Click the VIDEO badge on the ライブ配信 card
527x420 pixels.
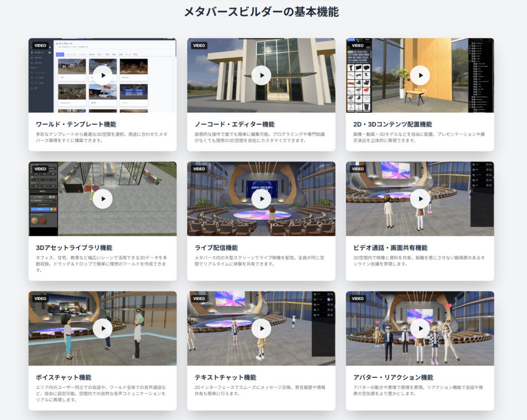pos(199,169)
